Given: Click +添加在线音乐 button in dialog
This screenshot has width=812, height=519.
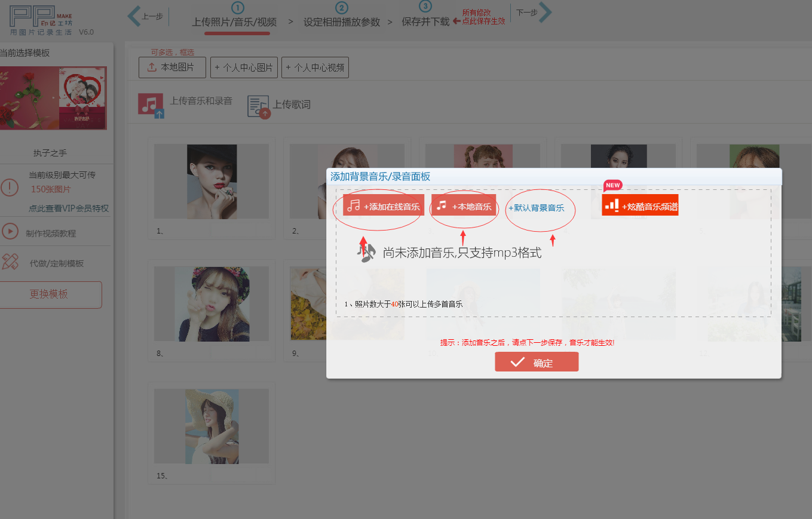Looking at the screenshot, I should coord(384,205).
